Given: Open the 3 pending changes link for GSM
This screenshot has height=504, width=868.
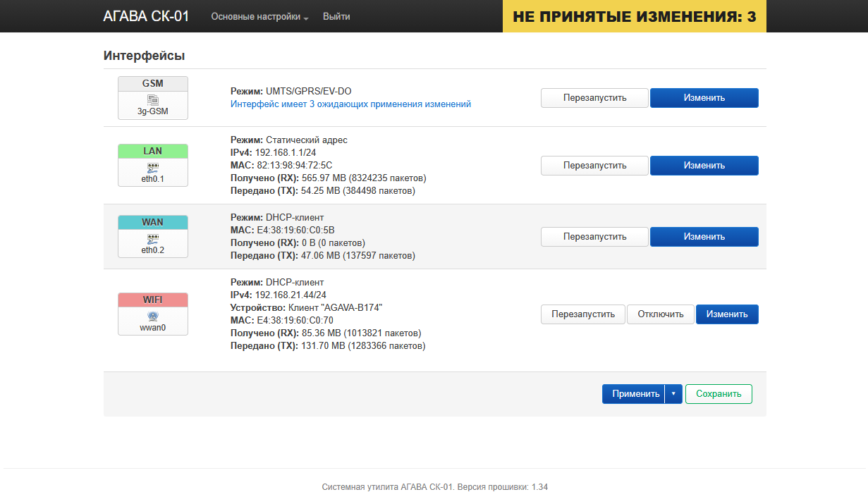Looking at the screenshot, I should coord(350,104).
